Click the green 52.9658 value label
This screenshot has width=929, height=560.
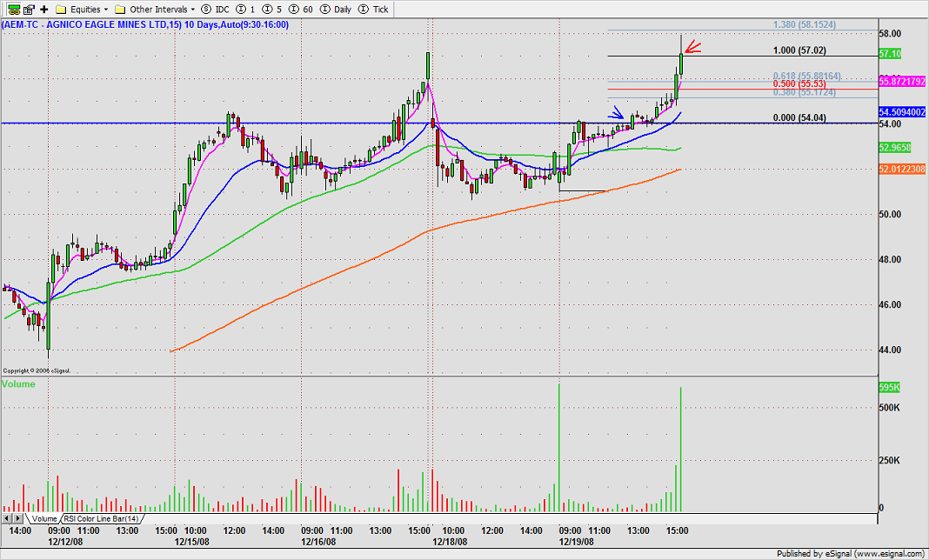(894, 147)
